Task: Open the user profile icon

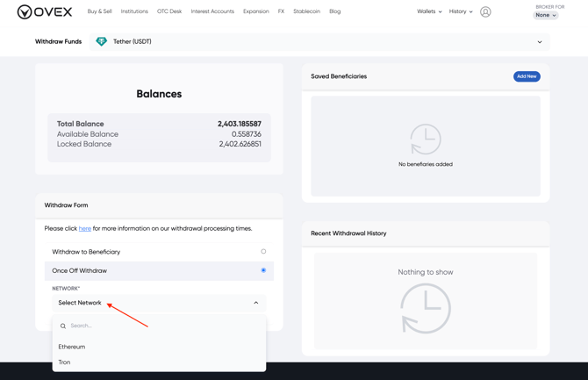Action: pyautogui.click(x=485, y=12)
